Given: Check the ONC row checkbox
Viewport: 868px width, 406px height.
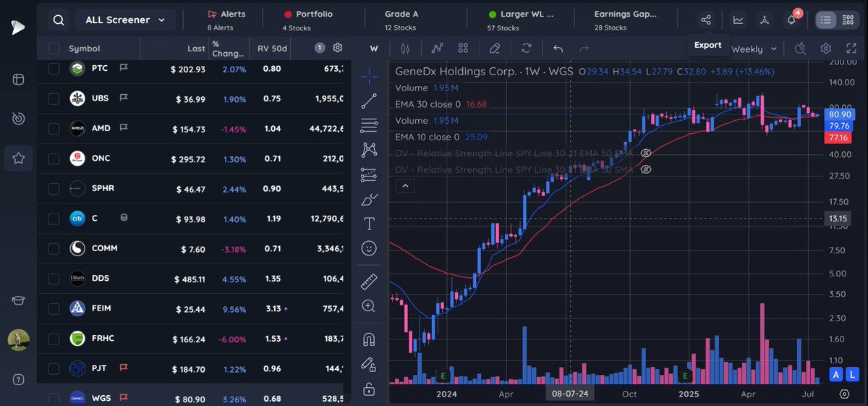Looking at the screenshot, I should pyautogui.click(x=54, y=158).
